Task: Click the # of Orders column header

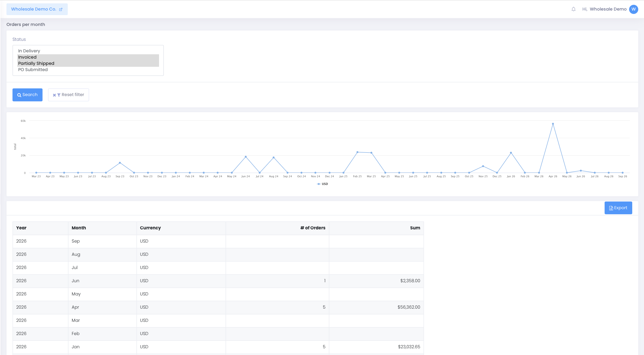Action: (277, 228)
